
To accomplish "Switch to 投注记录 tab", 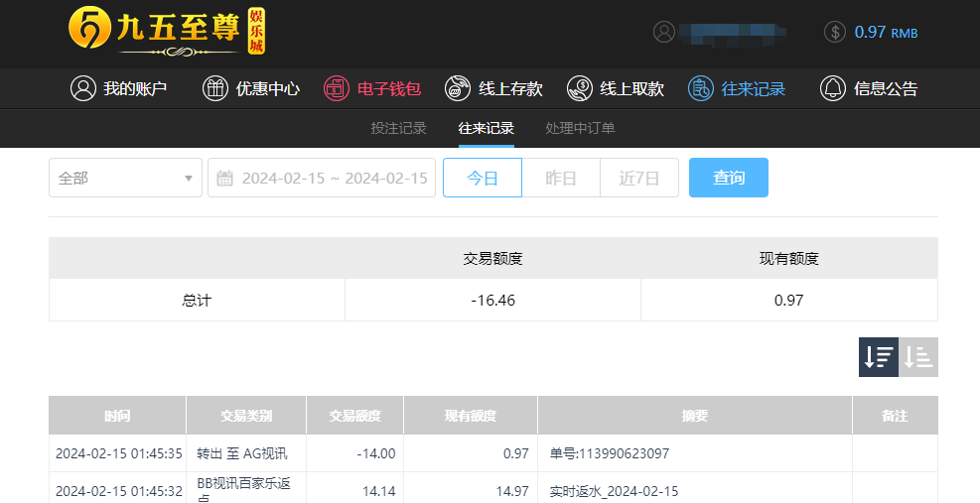I will tap(399, 128).
